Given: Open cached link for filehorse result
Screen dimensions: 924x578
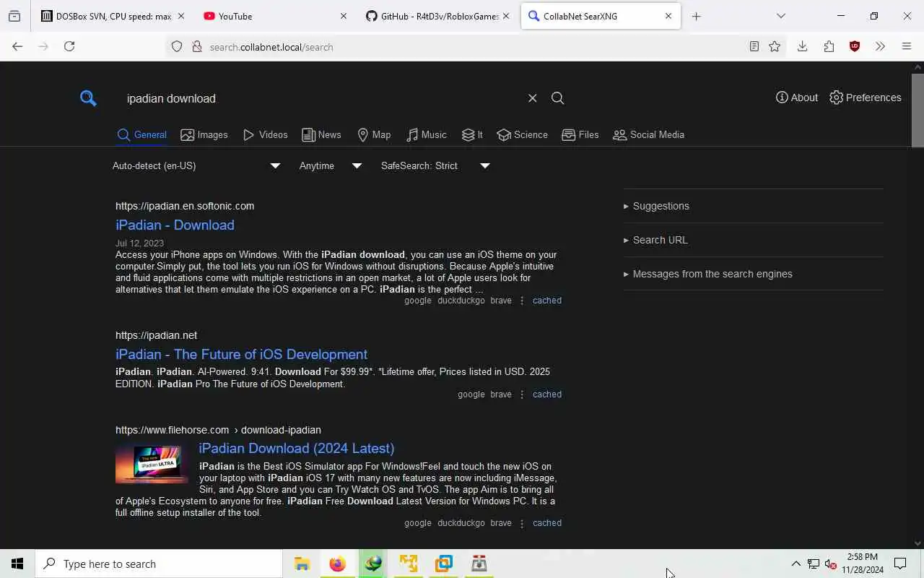Looking at the screenshot, I should point(546,523).
